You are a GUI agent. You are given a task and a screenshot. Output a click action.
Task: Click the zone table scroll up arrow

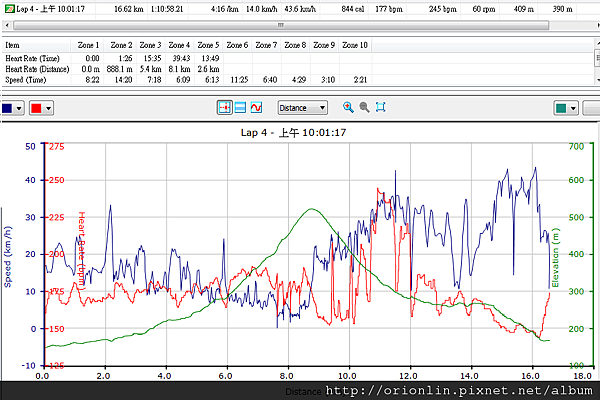[x=597, y=43]
